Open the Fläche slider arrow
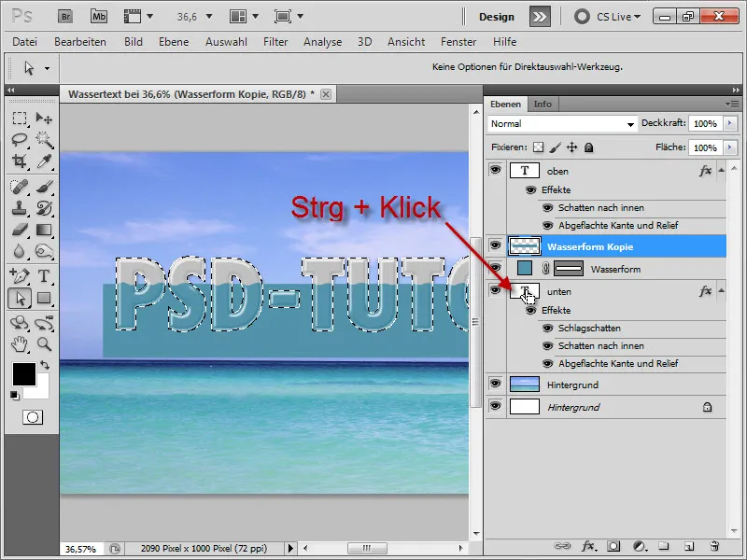This screenshot has height=560, width=747. pyautogui.click(x=730, y=147)
